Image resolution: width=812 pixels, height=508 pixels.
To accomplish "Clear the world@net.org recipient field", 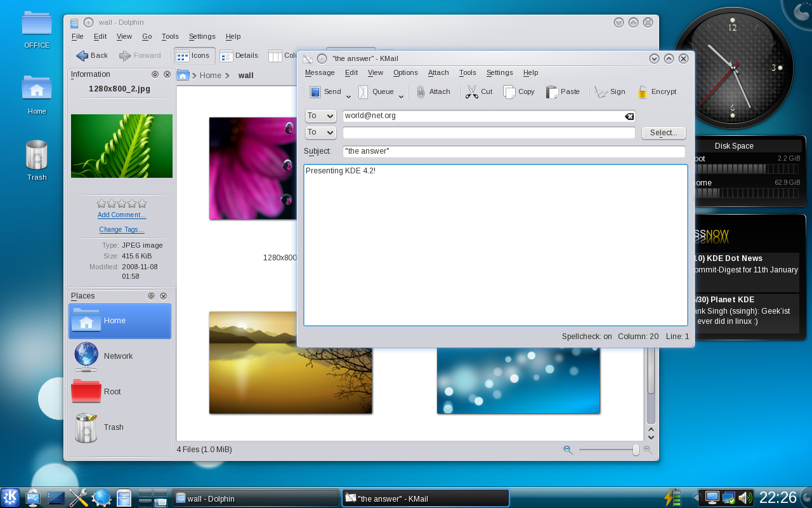I will (x=629, y=116).
